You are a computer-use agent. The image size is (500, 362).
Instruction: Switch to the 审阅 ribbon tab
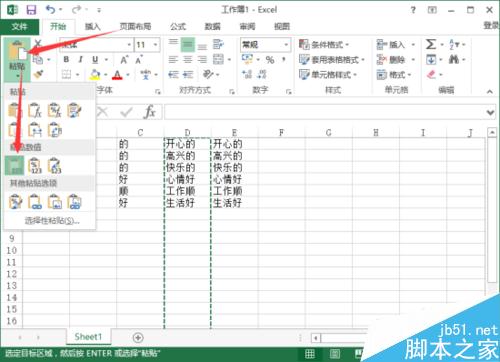[247, 26]
